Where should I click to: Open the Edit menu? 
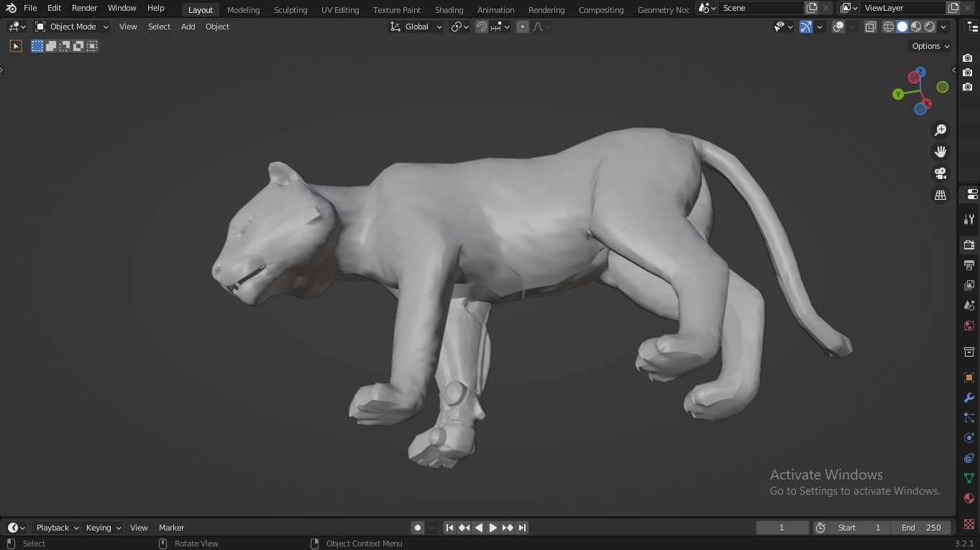[54, 8]
